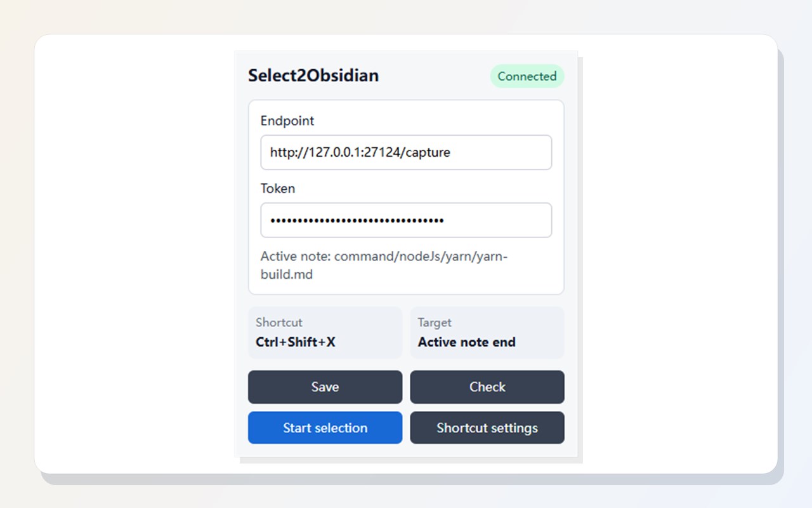Screen dimensions: 812x508
Task: Click the Active note end target value
Action: pyautogui.click(x=467, y=342)
